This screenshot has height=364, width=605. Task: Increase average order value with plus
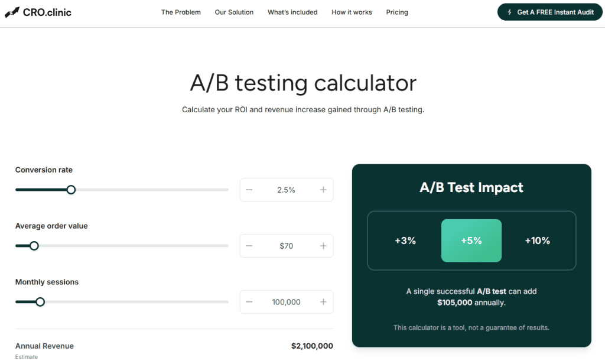(323, 246)
